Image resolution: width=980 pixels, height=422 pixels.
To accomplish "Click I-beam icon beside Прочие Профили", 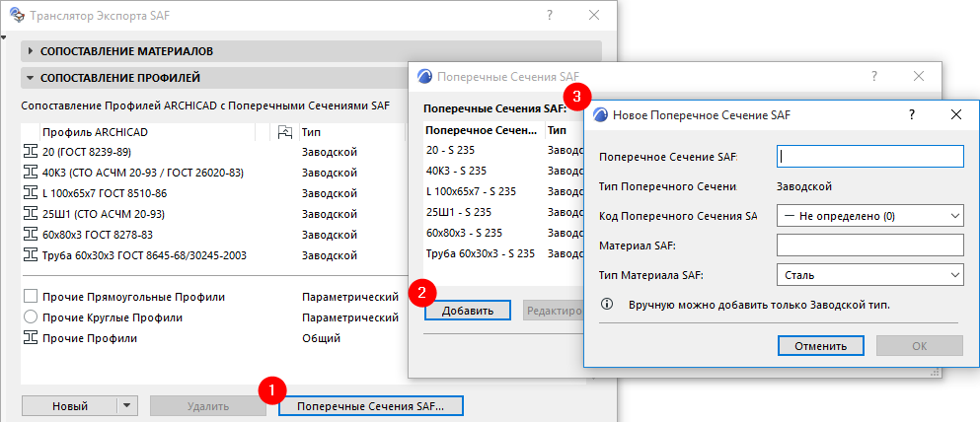I will pyautogui.click(x=30, y=338).
